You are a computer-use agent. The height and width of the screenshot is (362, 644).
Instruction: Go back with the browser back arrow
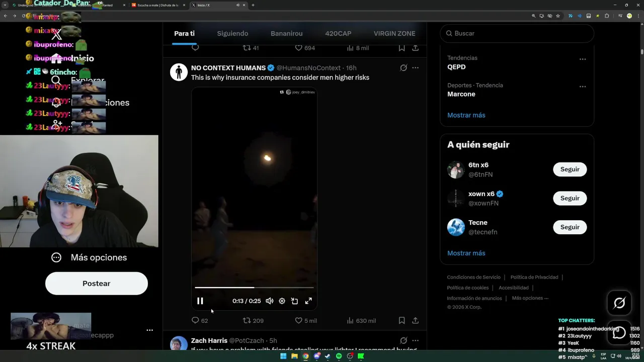tap(6, 16)
